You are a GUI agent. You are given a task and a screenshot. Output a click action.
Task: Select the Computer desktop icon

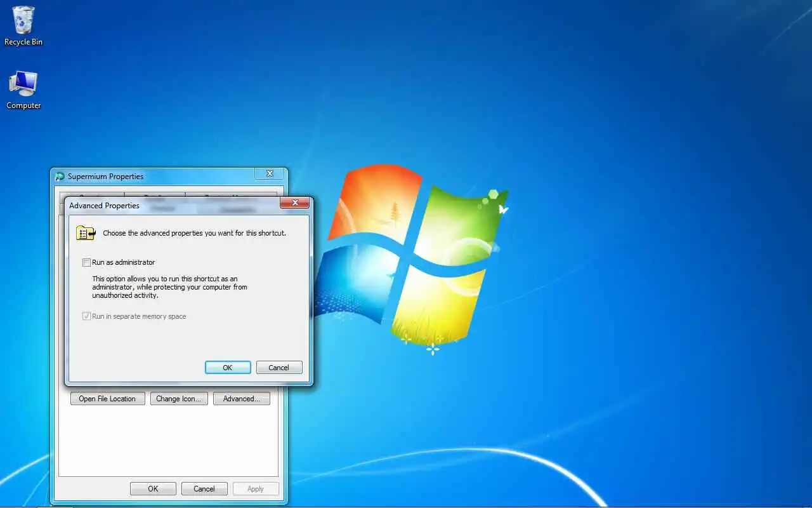tap(23, 90)
